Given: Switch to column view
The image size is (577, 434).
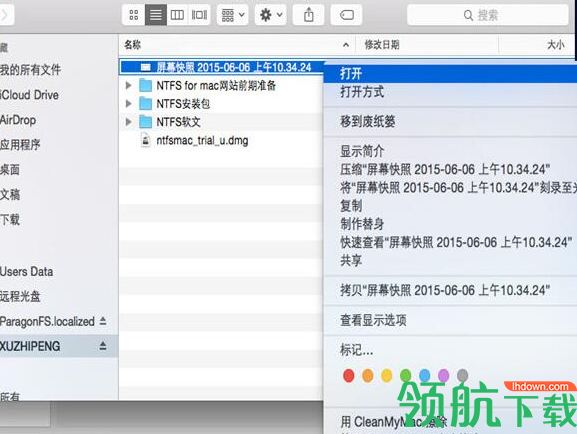Looking at the screenshot, I should (177, 15).
